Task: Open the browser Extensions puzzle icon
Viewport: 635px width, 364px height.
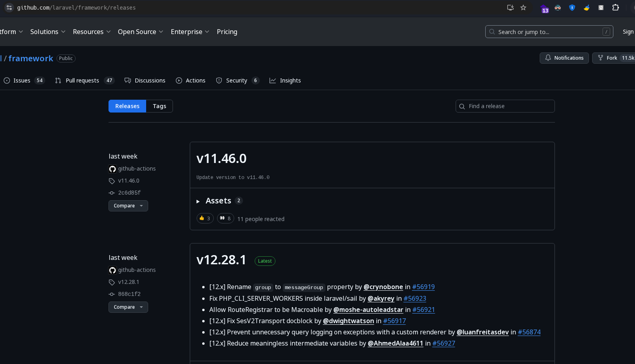Action: [616, 7]
